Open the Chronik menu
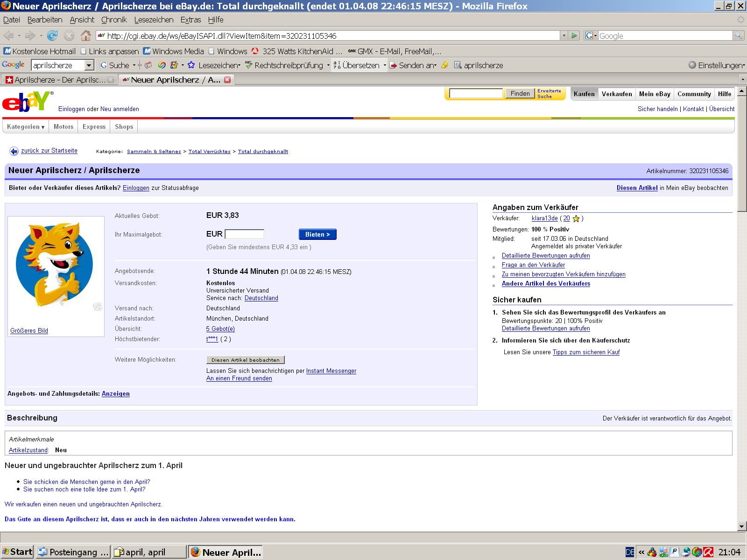The width and height of the screenshot is (747, 560). coord(114,20)
